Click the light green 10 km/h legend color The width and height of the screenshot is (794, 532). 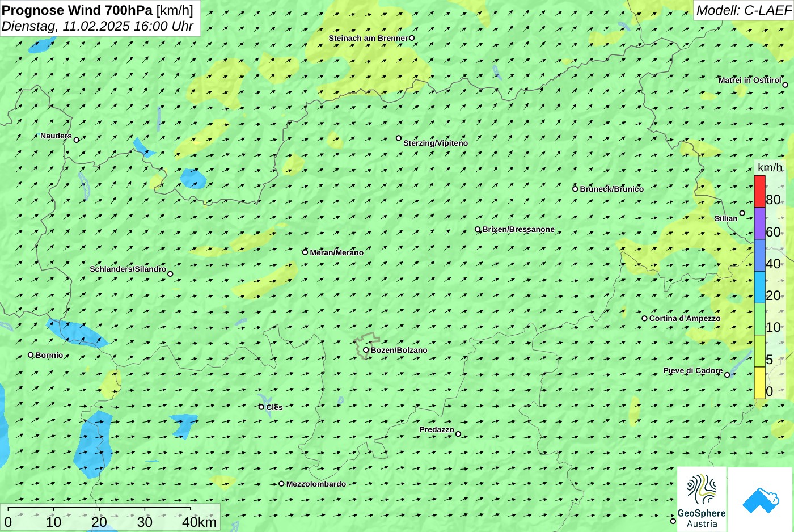(759, 319)
